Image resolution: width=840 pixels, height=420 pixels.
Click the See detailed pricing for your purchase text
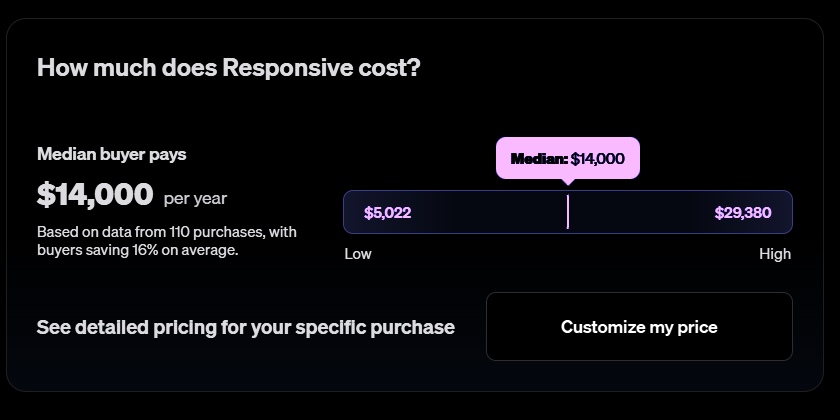[x=246, y=327]
